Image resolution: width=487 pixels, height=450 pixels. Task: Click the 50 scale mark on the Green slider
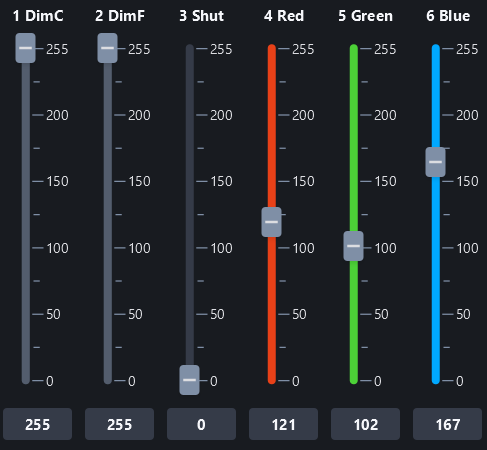381,314
